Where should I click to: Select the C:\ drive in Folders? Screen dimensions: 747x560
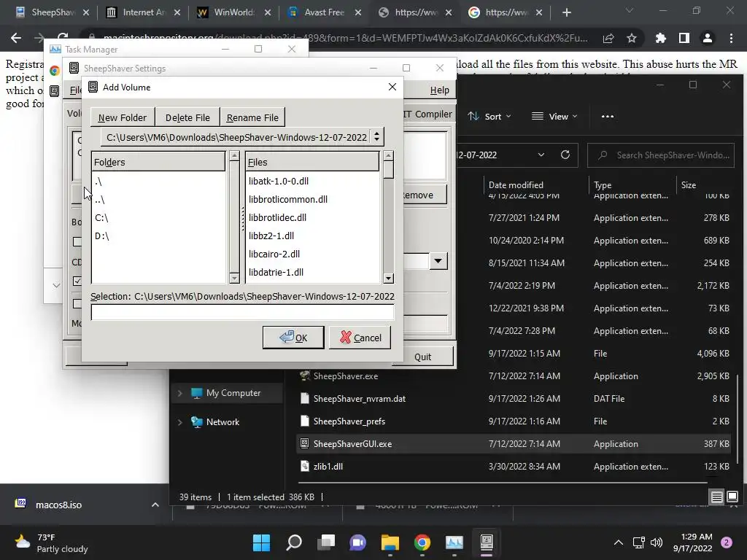(101, 217)
